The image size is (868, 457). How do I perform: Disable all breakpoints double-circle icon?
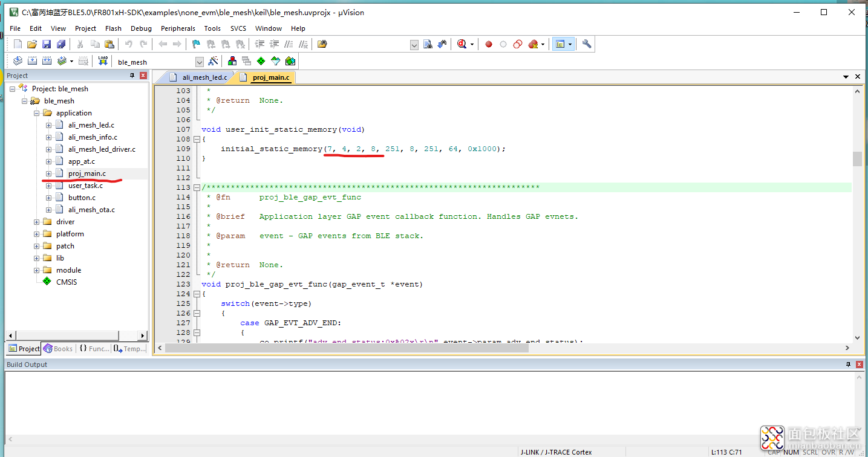tap(518, 44)
